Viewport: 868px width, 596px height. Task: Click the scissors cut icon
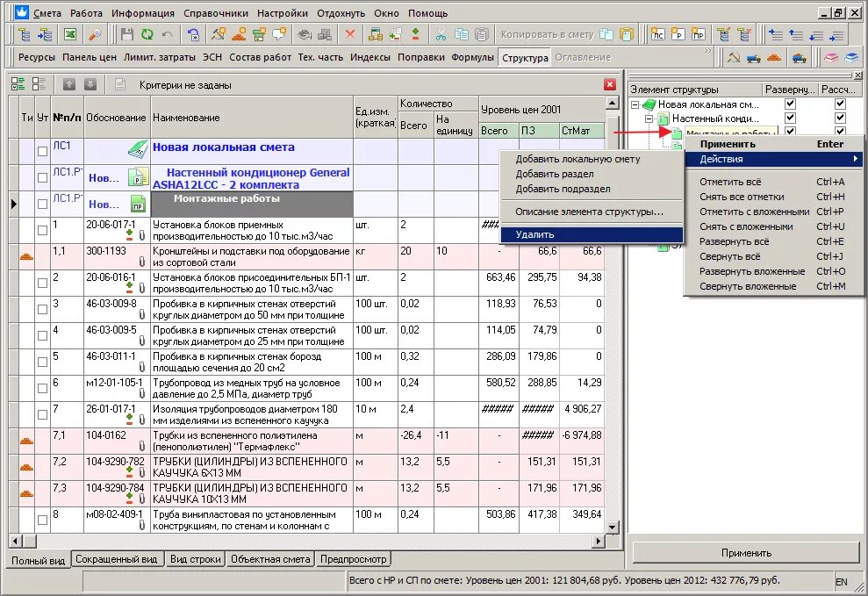click(x=441, y=35)
